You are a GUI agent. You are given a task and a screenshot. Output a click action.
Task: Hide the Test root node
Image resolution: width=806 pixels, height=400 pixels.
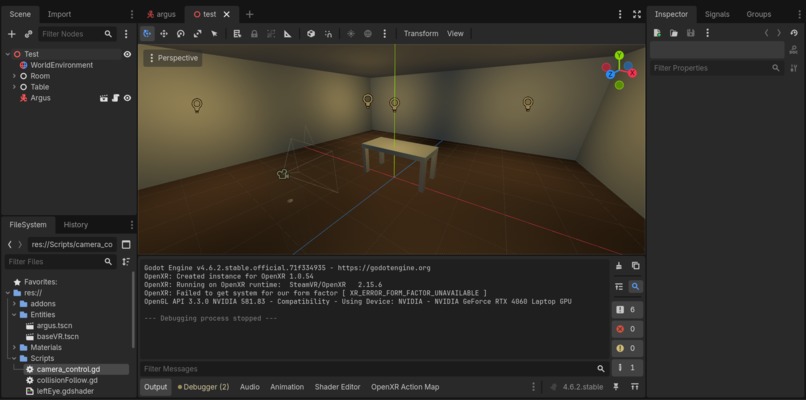pyautogui.click(x=127, y=54)
